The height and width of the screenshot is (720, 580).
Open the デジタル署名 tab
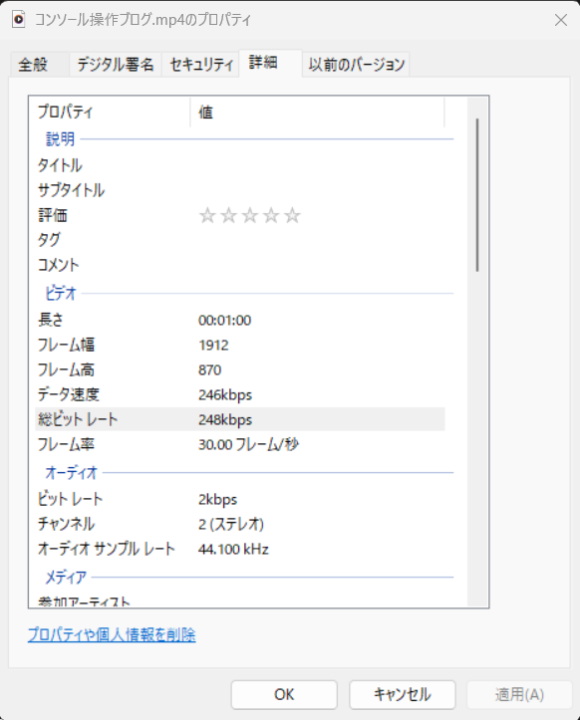tap(115, 64)
